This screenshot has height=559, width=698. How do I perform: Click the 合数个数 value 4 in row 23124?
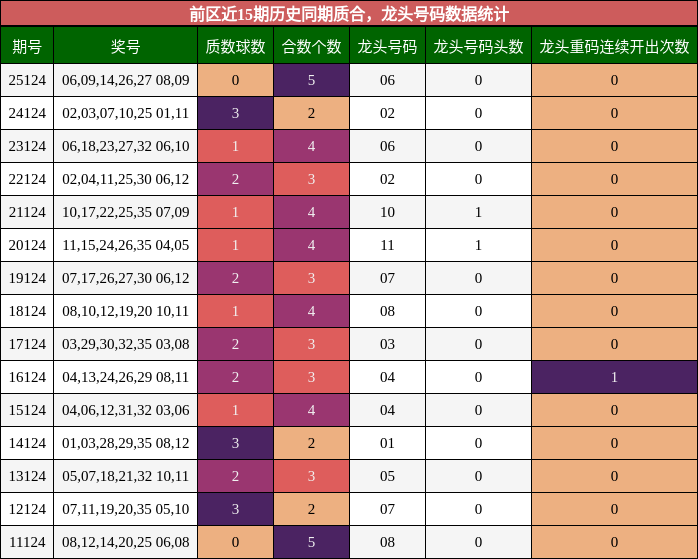pyautogui.click(x=312, y=146)
